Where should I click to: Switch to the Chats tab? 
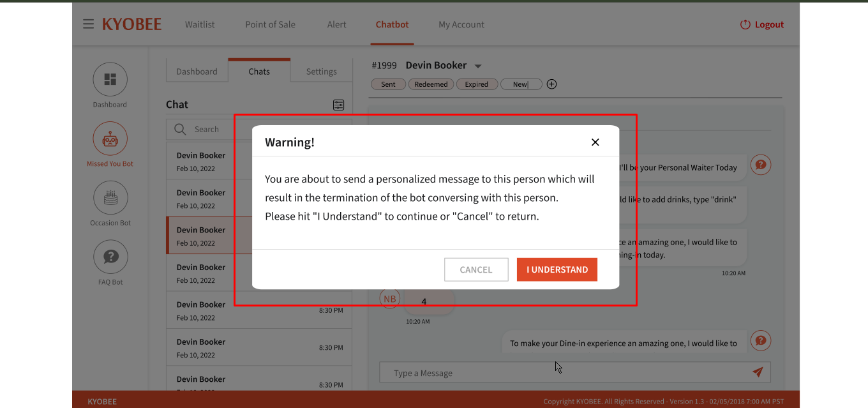point(259,70)
